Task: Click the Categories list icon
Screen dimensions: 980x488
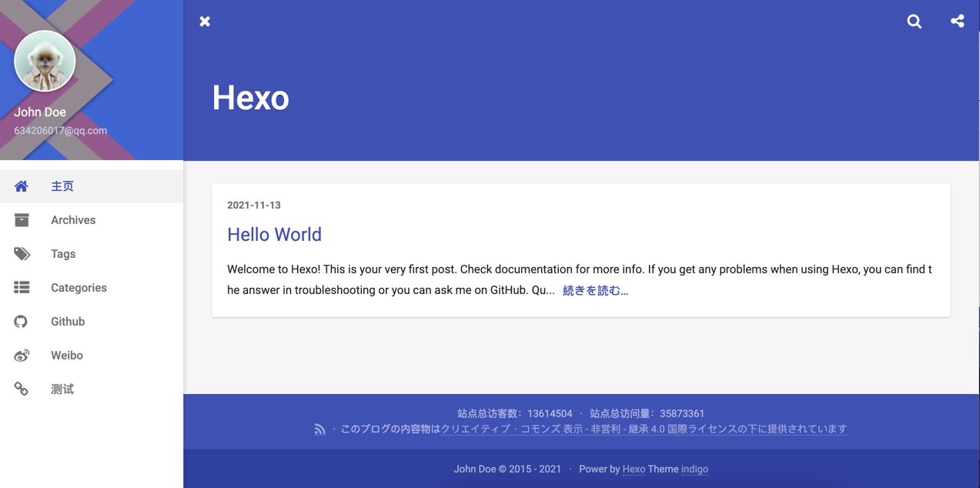Action: 22,288
